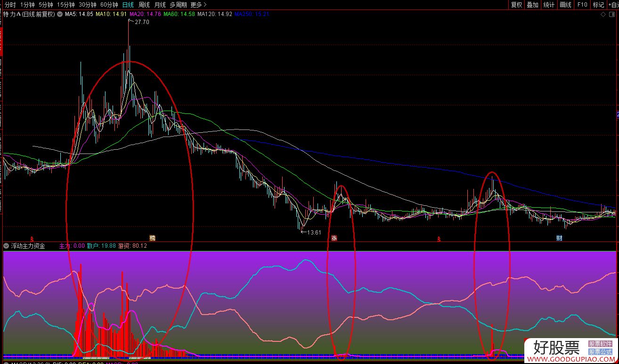The width and height of the screenshot is (619, 364).
Task: Click the 财 financial report marker
Action: click(x=559, y=238)
